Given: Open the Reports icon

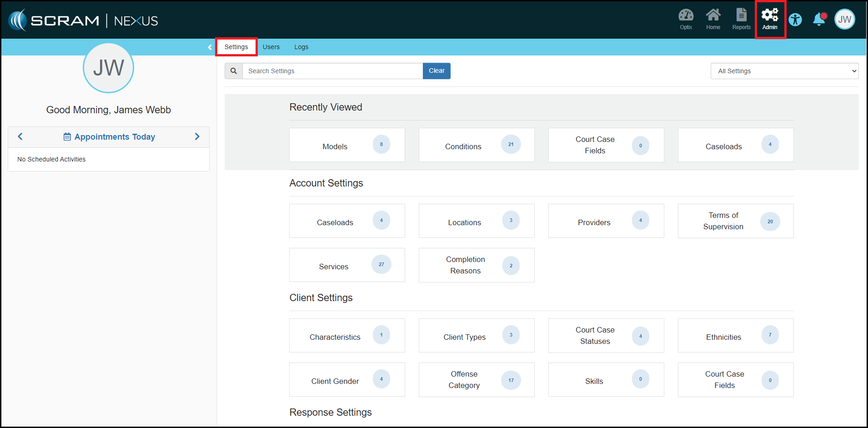Looking at the screenshot, I should pyautogui.click(x=741, y=19).
